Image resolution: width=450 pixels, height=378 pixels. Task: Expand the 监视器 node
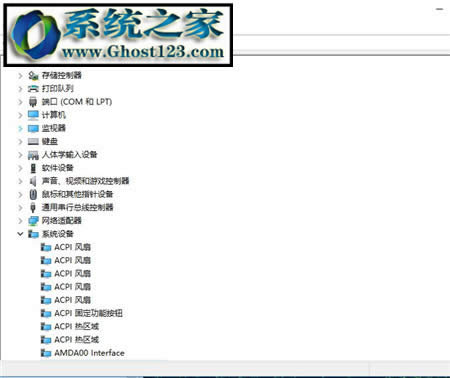[x=20, y=128]
